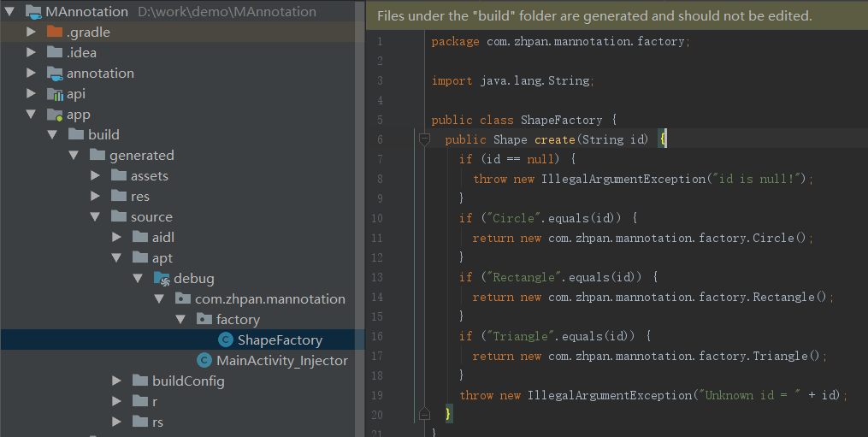
Task: Click the debug generated-source folder icon
Action: point(162,279)
